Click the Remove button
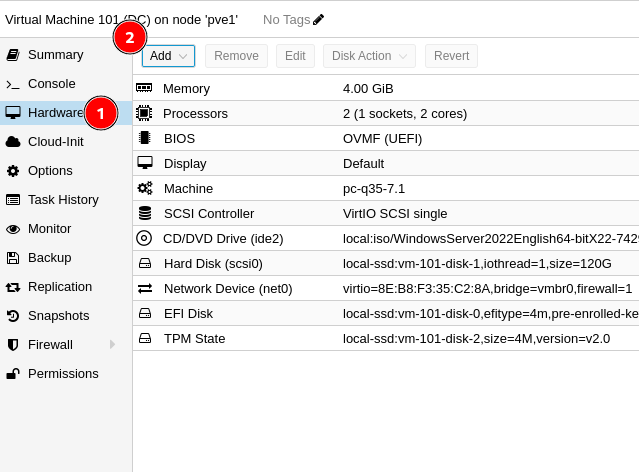The image size is (639, 472). click(236, 56)
